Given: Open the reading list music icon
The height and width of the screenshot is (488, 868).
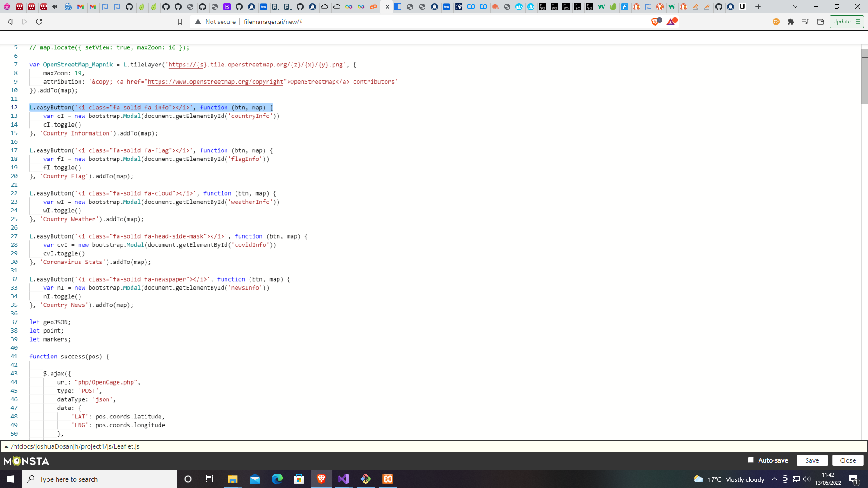Looking at the screenshot, I should [x=805, y=21].
